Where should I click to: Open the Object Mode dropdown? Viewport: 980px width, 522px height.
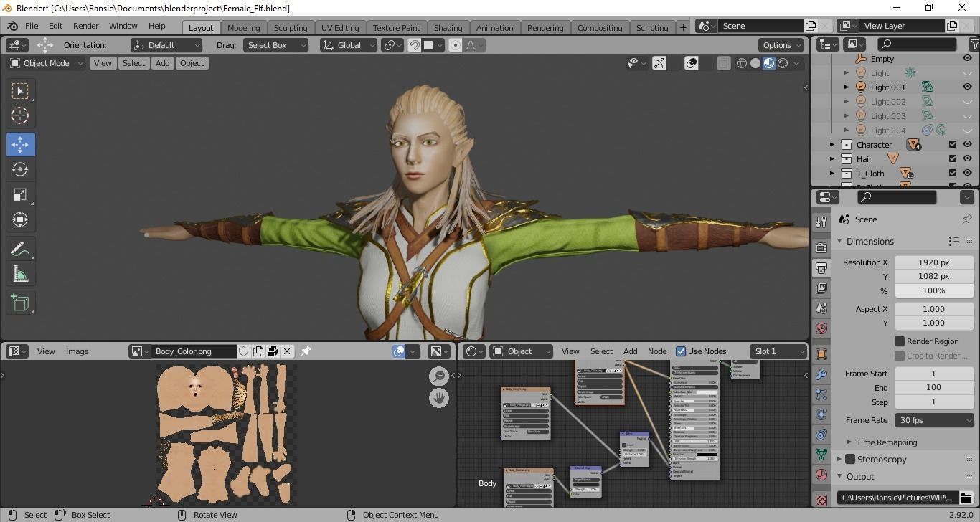pyautogui.click(x=46, y=63)
